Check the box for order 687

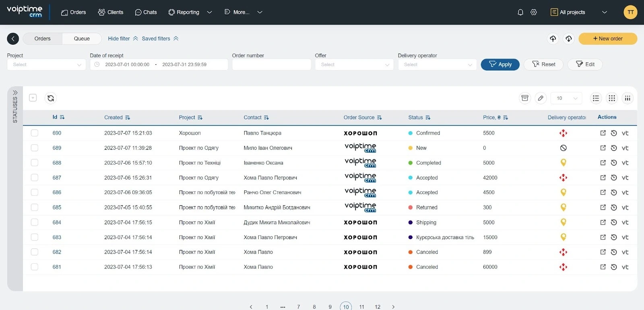pos(35,178)
